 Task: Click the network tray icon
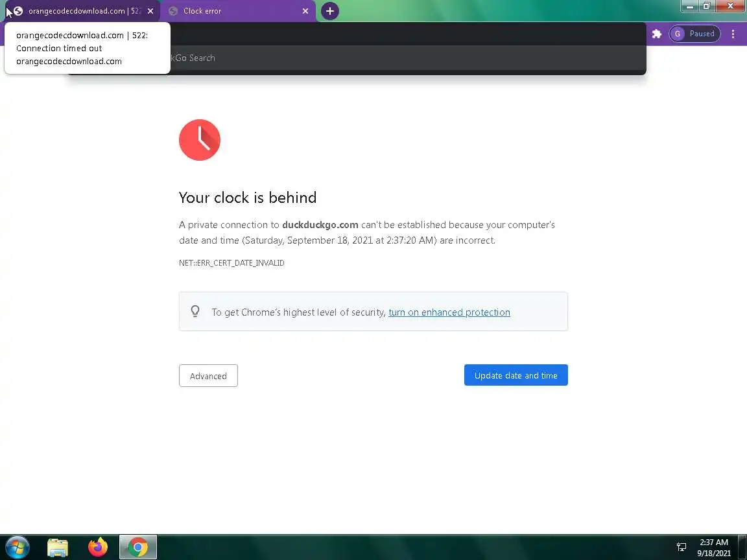coord(682,547)
